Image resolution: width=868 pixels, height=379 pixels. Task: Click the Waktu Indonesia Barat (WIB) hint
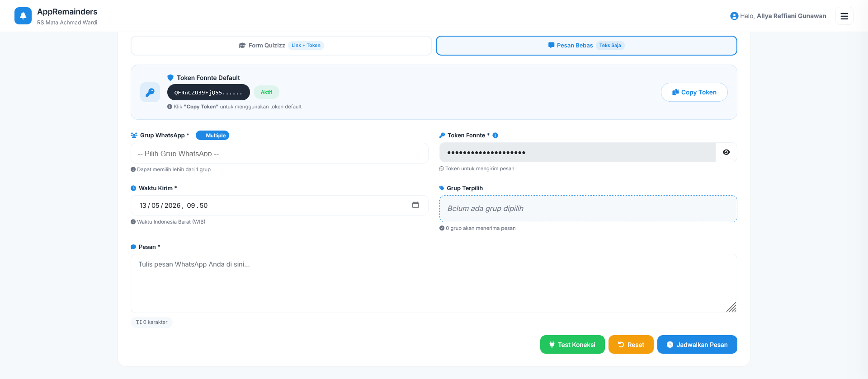pos(171,222)
